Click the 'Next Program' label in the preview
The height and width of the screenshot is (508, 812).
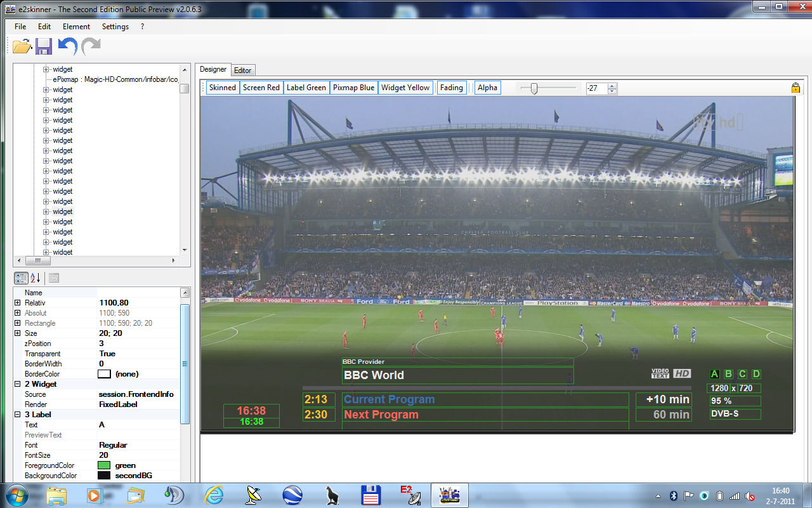tap(485, 415)
